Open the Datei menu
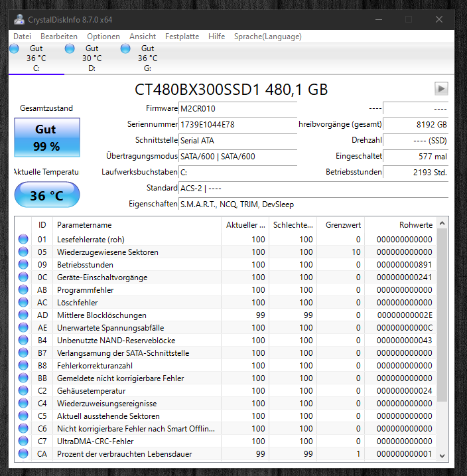Image resolution: width=467 pixels, height=476 pixels. 22,37
